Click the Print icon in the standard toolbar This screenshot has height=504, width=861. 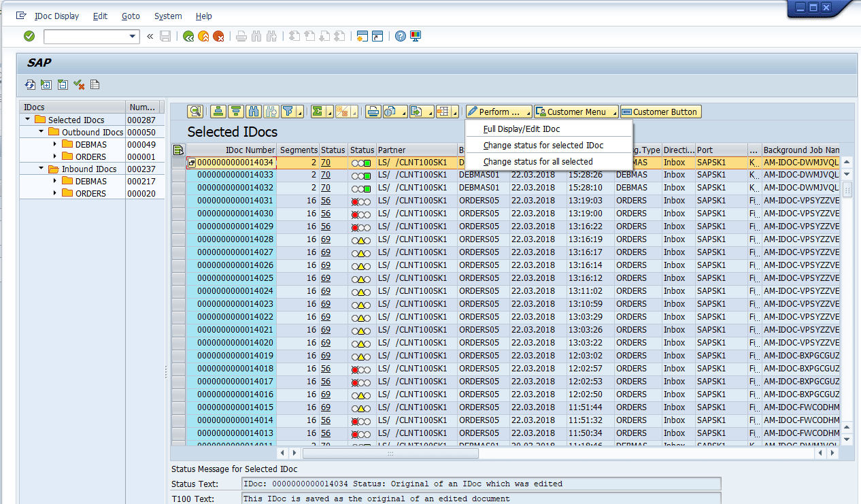pyautogui.click(x=241, y=36)
